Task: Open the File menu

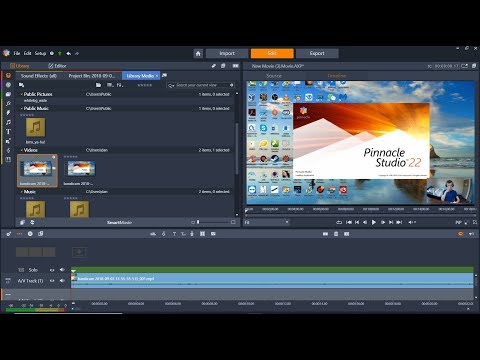Action: pos(17,53)
